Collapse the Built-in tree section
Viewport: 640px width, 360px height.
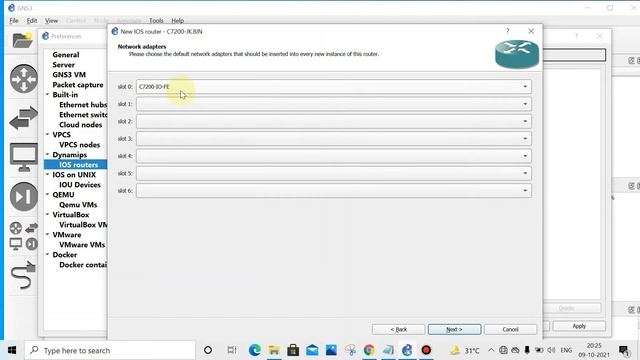tap(47, 95)
